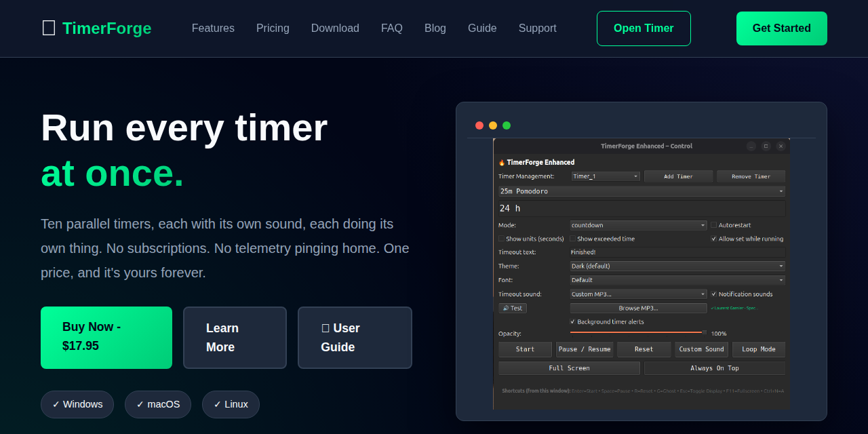Viewport: 868px width, 434px height.
Task: Click the flame icon beside TimerForge Enhanced
Action: coord(502,163)
